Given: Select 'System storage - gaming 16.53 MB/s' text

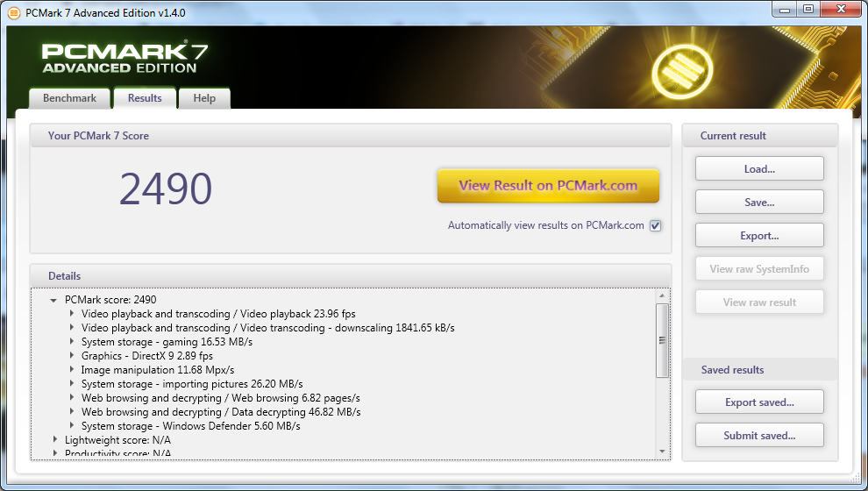Looking at the screenshot, I should point(167,342).
